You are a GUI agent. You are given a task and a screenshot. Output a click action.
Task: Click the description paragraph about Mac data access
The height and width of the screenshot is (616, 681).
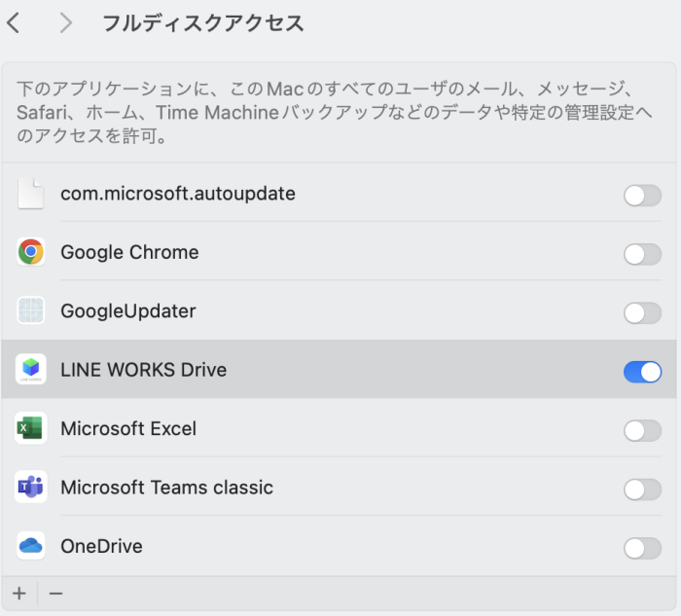[335, 112]
